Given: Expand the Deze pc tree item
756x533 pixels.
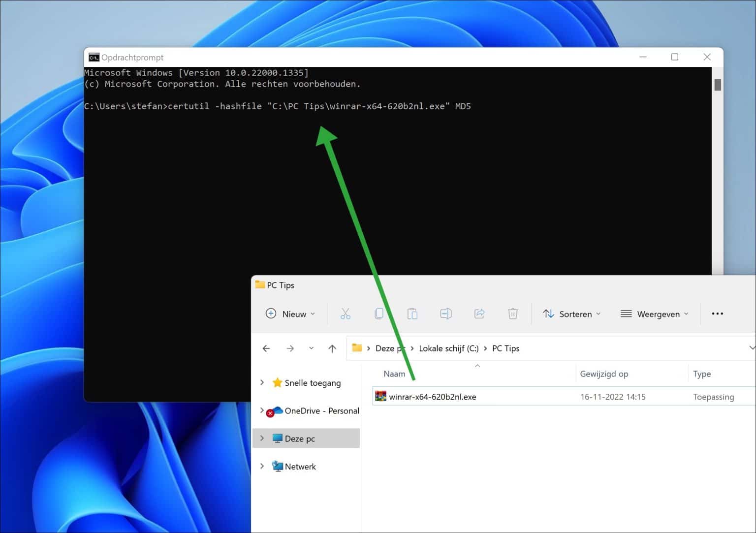Looking at the screenshot, I should click(261, 438).
